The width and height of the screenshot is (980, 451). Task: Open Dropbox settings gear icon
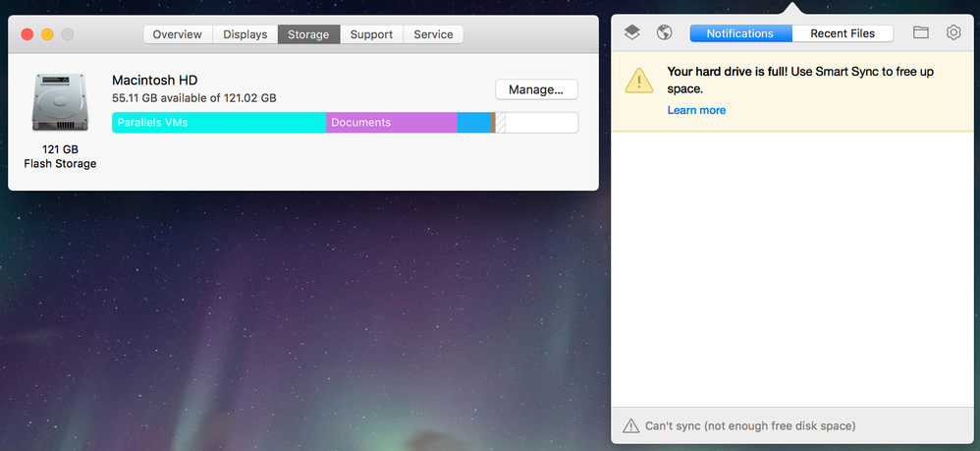click(953, 32)
